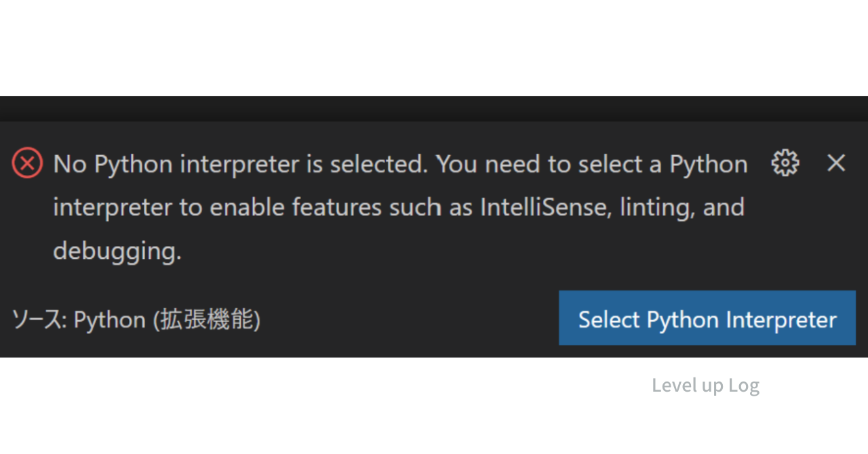The image size is (868, 454).
Task: Click the word 'Python' in the source label
Action: [x=109, y=320]
